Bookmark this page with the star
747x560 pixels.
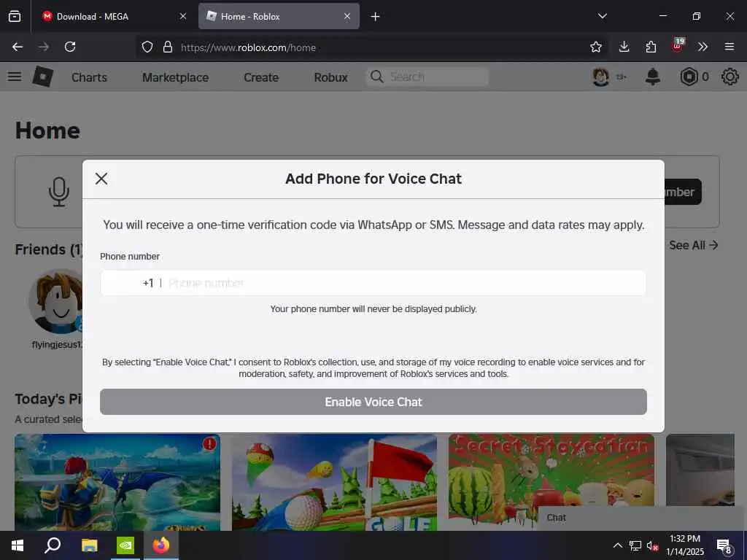point(595,47)
